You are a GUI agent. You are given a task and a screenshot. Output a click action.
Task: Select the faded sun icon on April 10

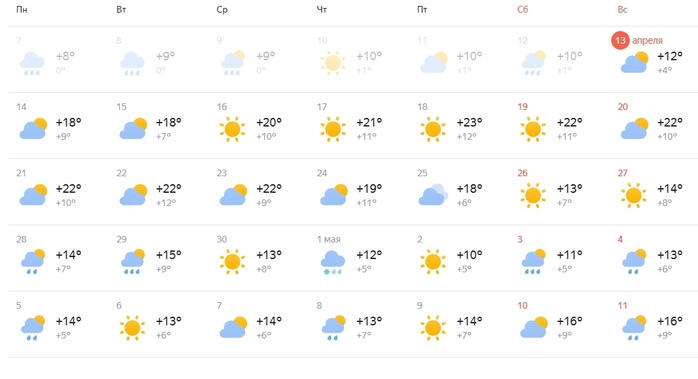click(x=333, y=63)
